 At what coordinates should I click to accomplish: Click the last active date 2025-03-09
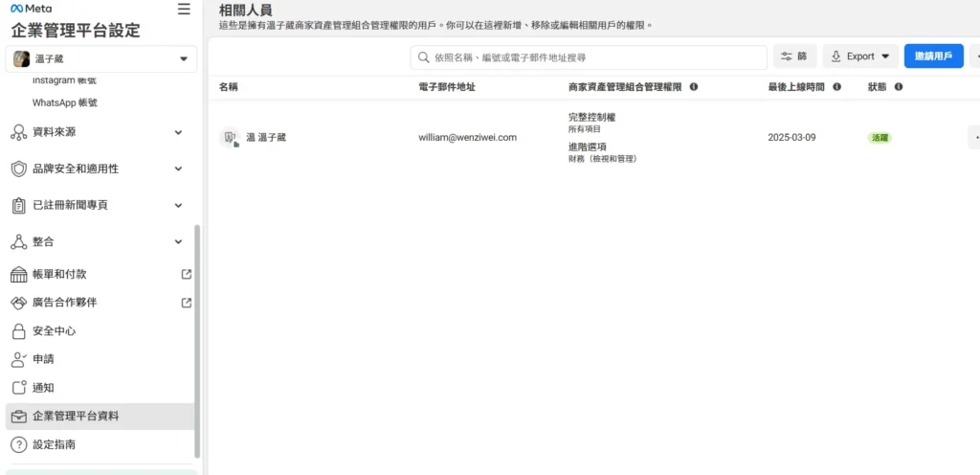coord(791,138)
